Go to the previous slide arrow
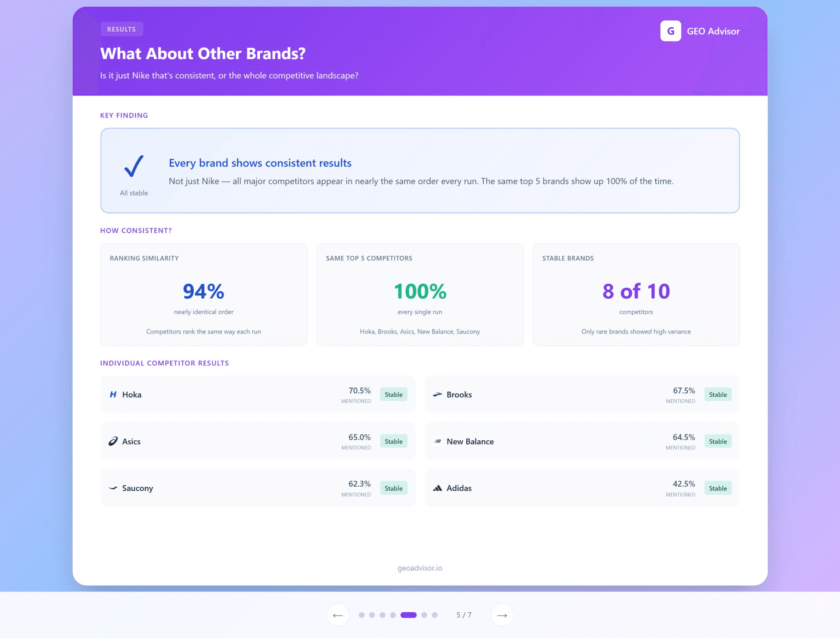The image size is (840, 638). pos(337,615)
